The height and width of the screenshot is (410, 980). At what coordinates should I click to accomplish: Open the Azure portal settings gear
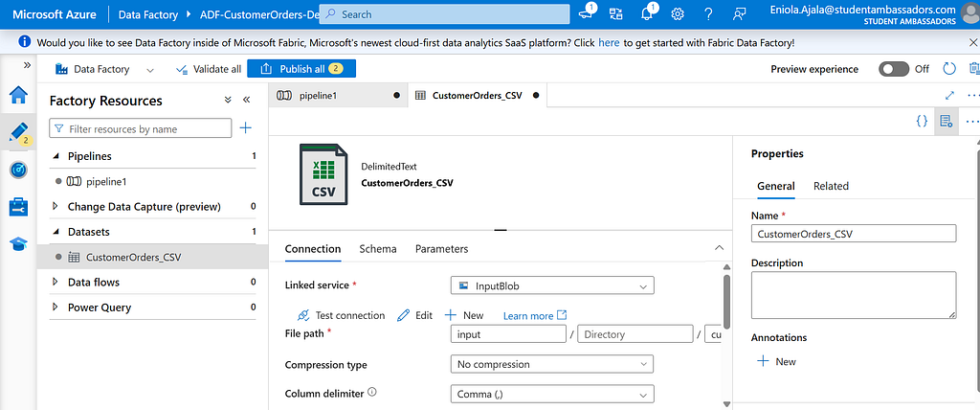[x=678, y=13]
